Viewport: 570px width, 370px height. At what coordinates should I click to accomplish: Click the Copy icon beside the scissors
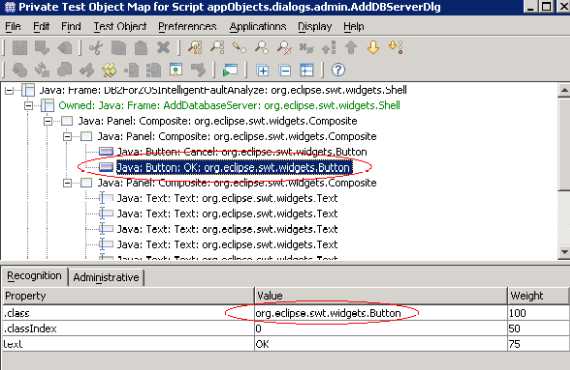coord(118,48)
